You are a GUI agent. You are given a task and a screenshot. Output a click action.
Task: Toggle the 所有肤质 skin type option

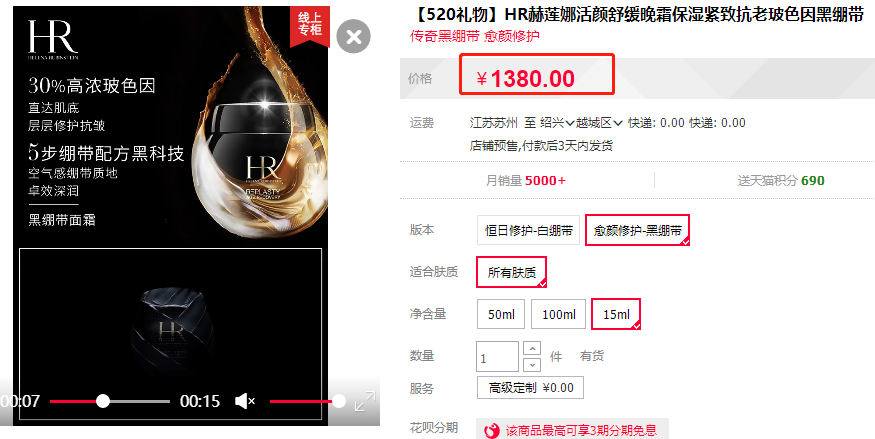click(x=511, y=272)
